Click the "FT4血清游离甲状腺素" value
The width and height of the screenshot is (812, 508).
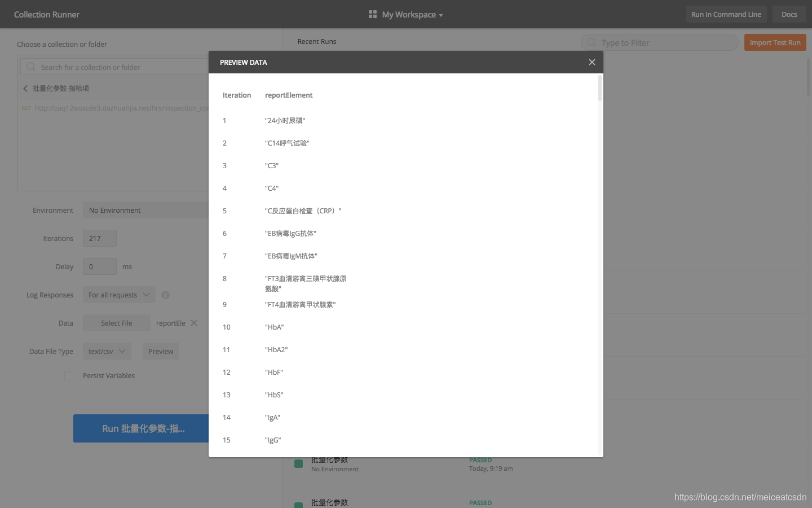(300, 304)
